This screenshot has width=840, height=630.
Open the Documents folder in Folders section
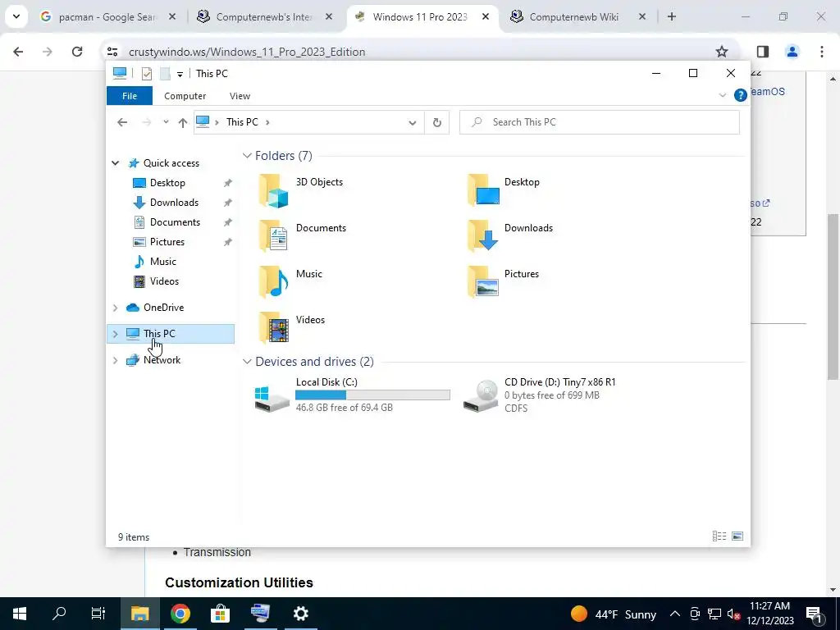274,235
